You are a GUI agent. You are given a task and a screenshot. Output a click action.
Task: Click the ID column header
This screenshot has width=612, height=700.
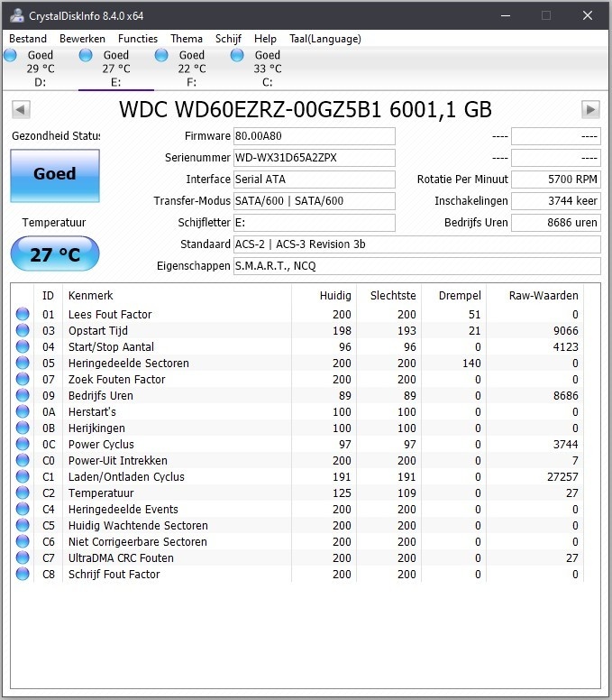click(48, 296)
